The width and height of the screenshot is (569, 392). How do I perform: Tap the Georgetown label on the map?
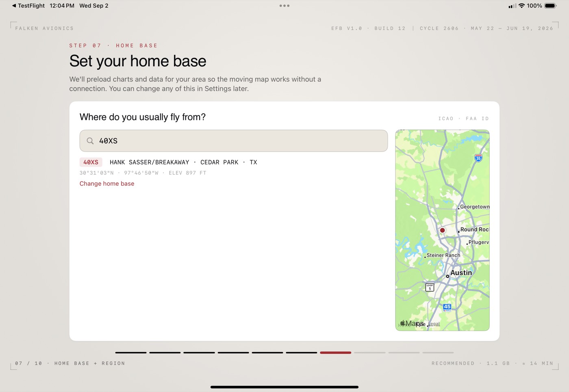(475, 207)
